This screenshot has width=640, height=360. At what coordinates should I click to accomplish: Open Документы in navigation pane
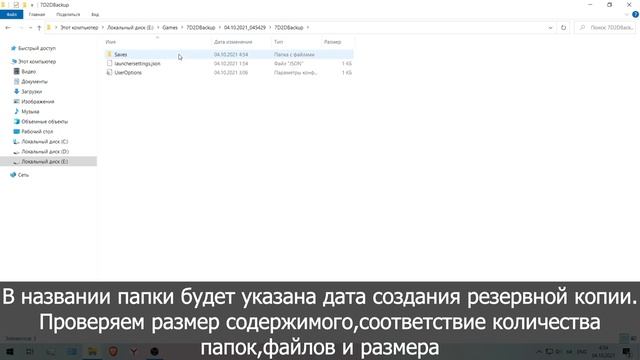pyautogui.click(x=34, y=82)
